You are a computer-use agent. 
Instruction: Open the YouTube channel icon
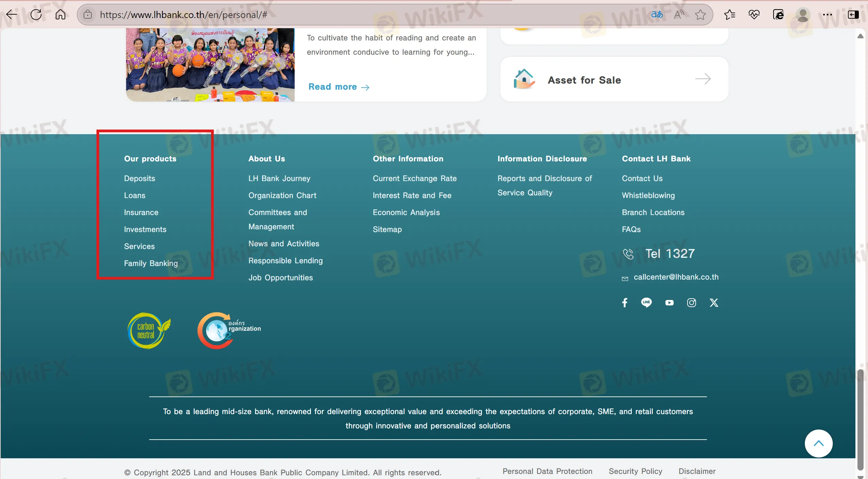669,302
